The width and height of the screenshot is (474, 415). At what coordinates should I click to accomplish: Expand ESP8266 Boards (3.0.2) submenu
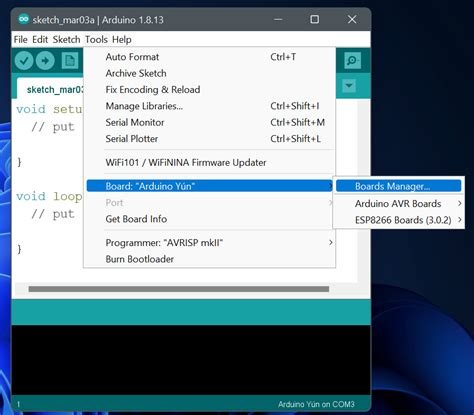399,220
